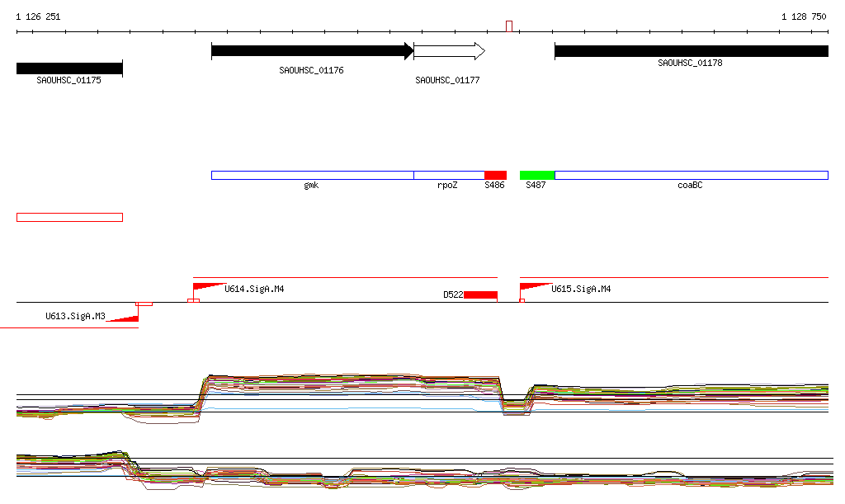Click the S487 label text
Image resolution: width=845 pixels, height=504 pixels.
(x=536, y=186)
